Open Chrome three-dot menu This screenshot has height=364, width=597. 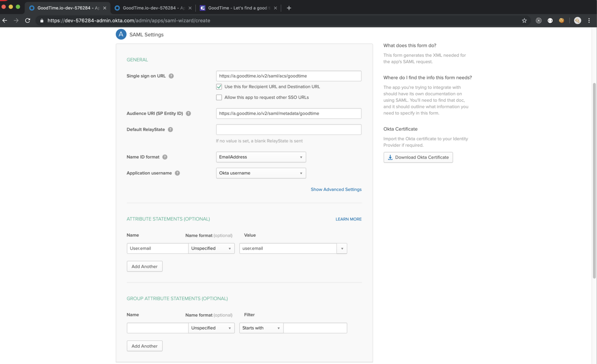(589, 20)
